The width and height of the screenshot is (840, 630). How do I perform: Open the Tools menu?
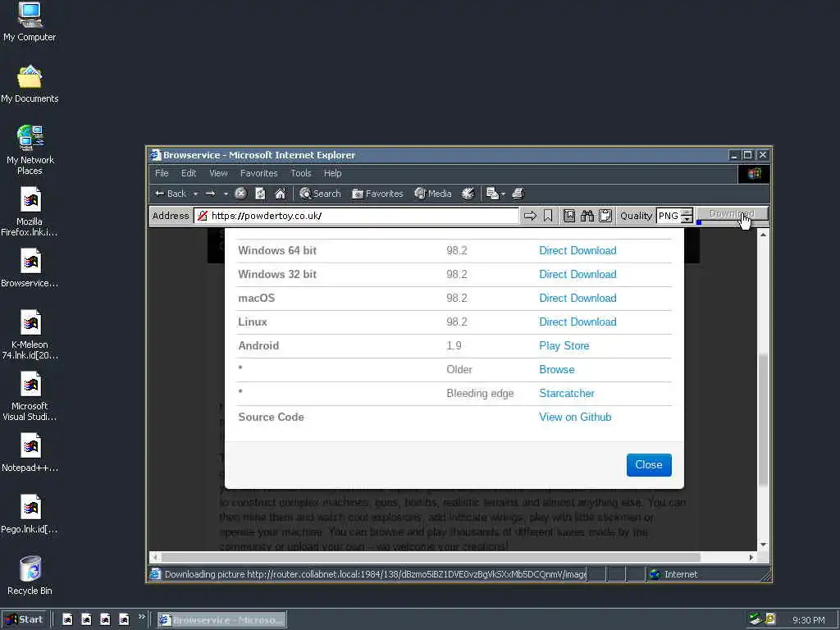click(x=300, y=173)
